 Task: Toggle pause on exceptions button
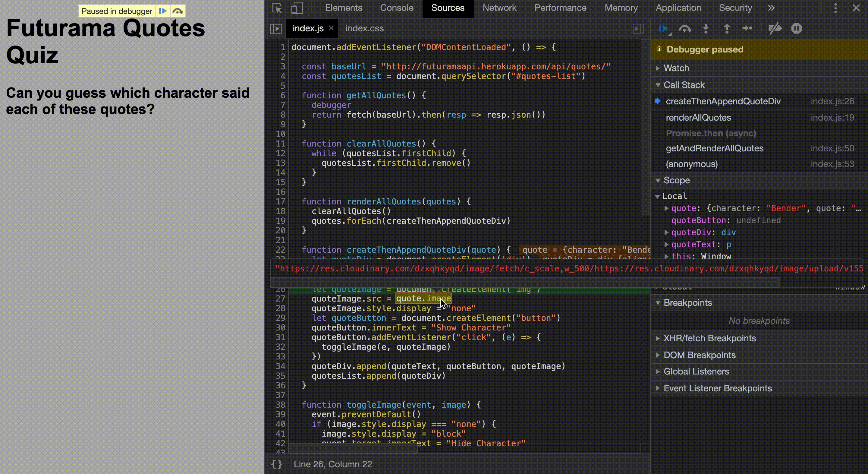pyautogui.click(x=796, y=29)
